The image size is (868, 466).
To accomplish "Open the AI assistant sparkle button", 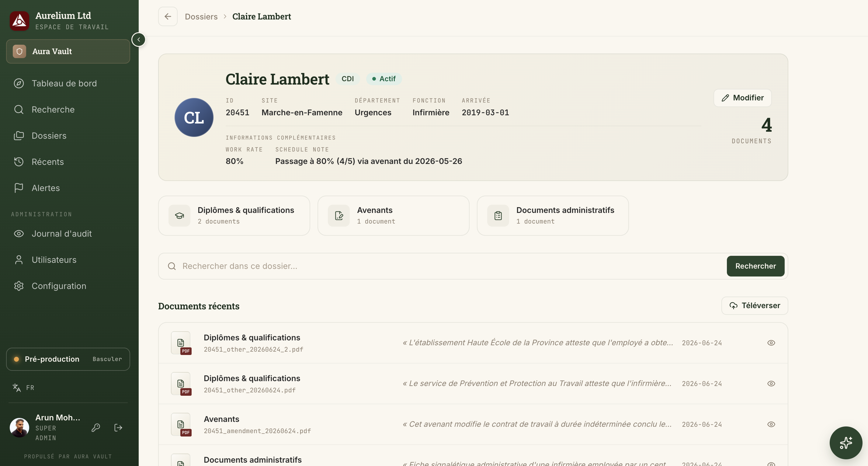I will pos(846,443).
